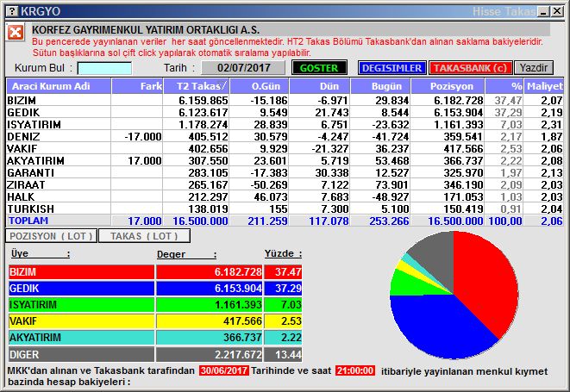Select the TURKISH row name cell
Image resolution: width=570 pixels, height=392 pixels.
click(x=59, y=208)
